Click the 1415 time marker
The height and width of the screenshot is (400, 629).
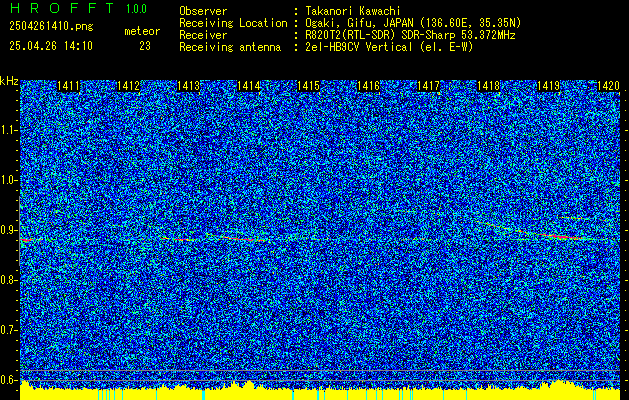tap(308, 86)
